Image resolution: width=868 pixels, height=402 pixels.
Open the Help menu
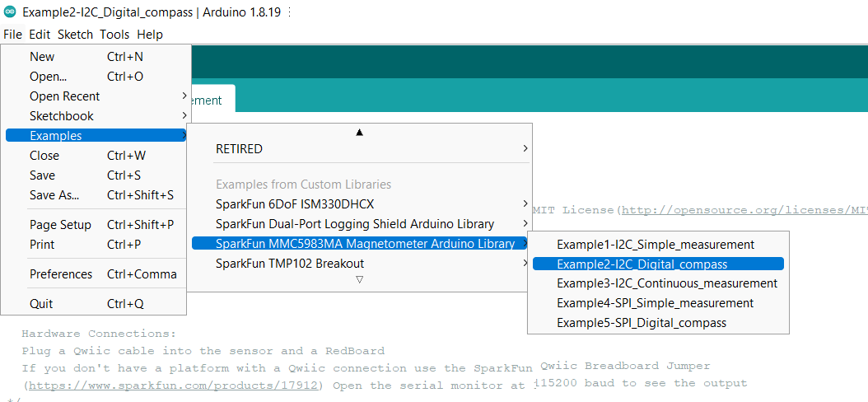pyautogui.click(x=150, y=35)
